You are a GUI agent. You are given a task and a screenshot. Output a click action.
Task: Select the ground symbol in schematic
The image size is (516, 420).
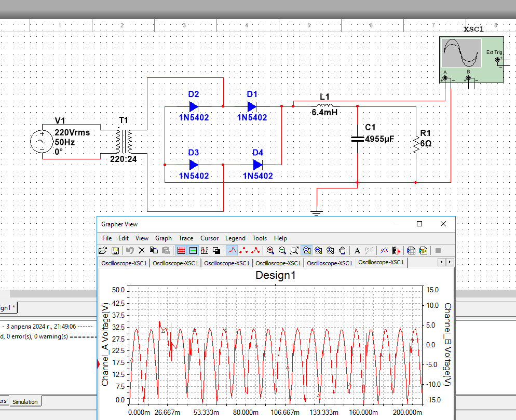(x=317, y=212)
